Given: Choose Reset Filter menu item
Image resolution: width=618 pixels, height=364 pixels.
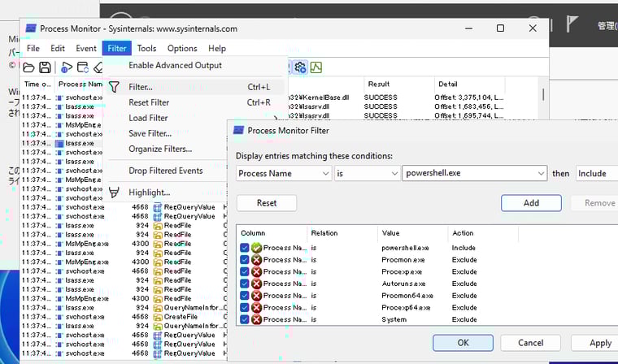Looking at the screenshot, I should pos(194,102).
